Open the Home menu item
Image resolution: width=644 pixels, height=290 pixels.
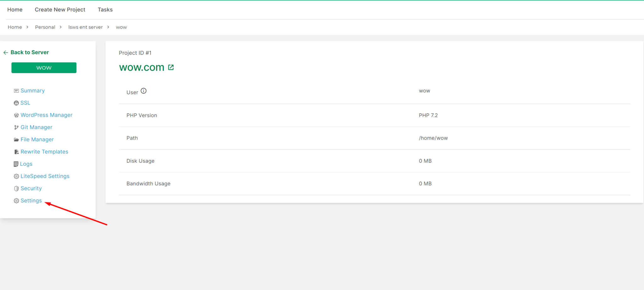point(15,9)
